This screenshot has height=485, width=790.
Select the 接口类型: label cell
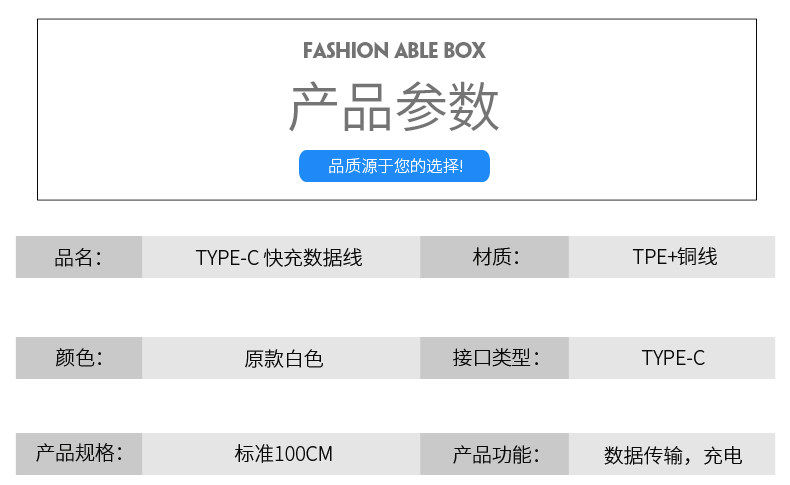pyautogui.click(x=495, y=358)
